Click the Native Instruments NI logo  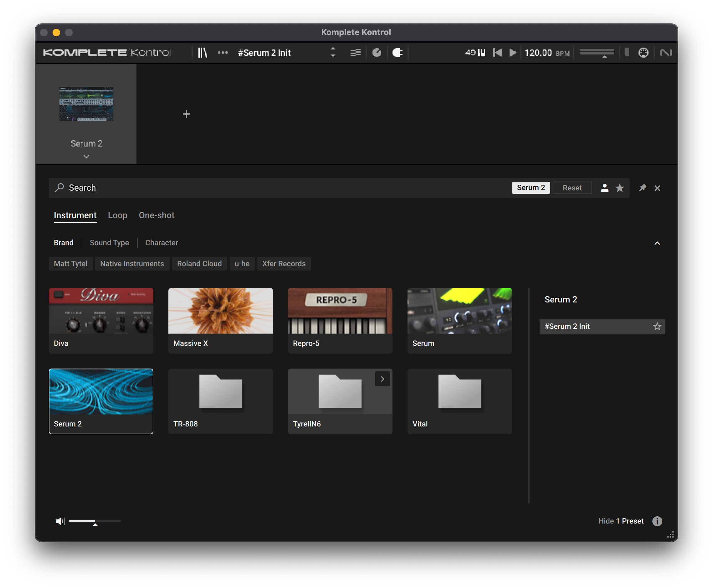tap(666, 53)
